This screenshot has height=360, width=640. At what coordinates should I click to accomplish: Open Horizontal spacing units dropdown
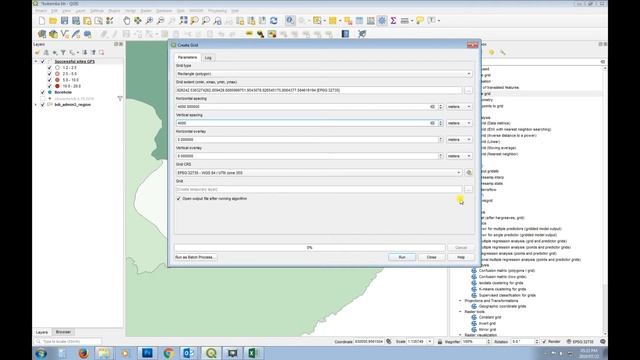[459, 107]
